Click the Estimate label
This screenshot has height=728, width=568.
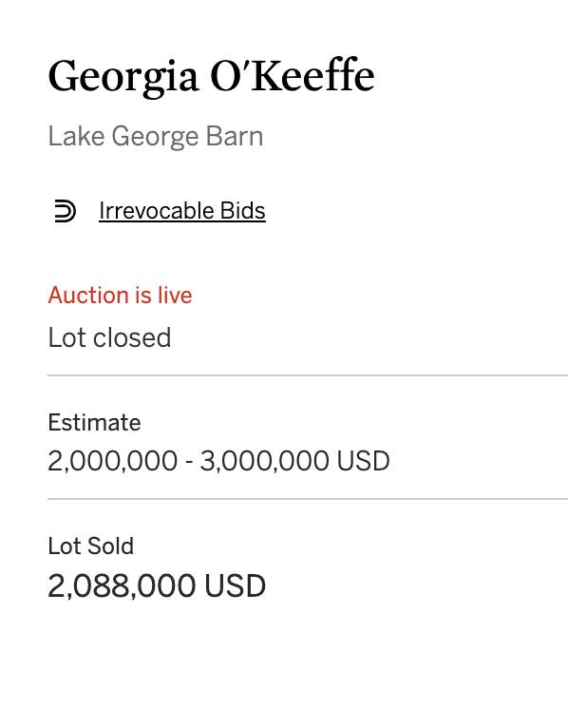click(x=94, y=423)
